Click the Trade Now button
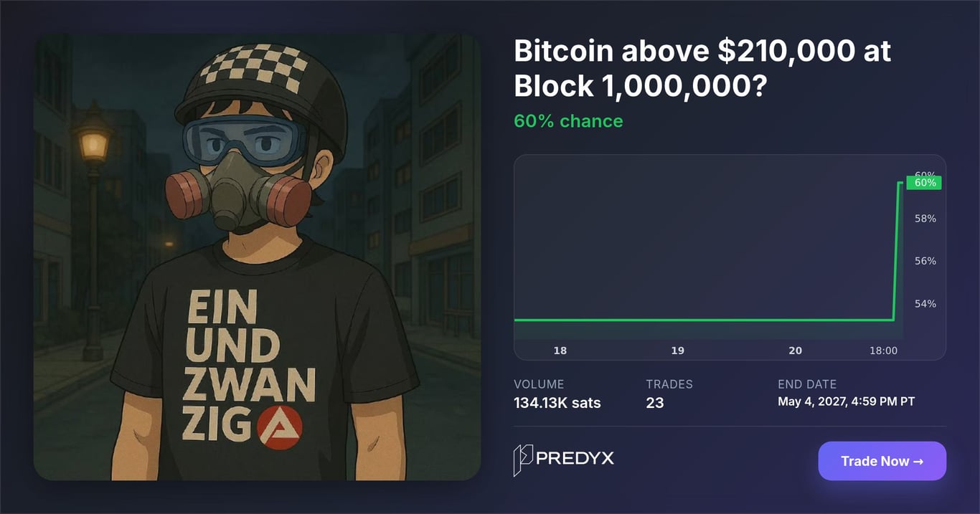Image resolution: width=980 pixels, height=514 pixels. tap(882, 461)
